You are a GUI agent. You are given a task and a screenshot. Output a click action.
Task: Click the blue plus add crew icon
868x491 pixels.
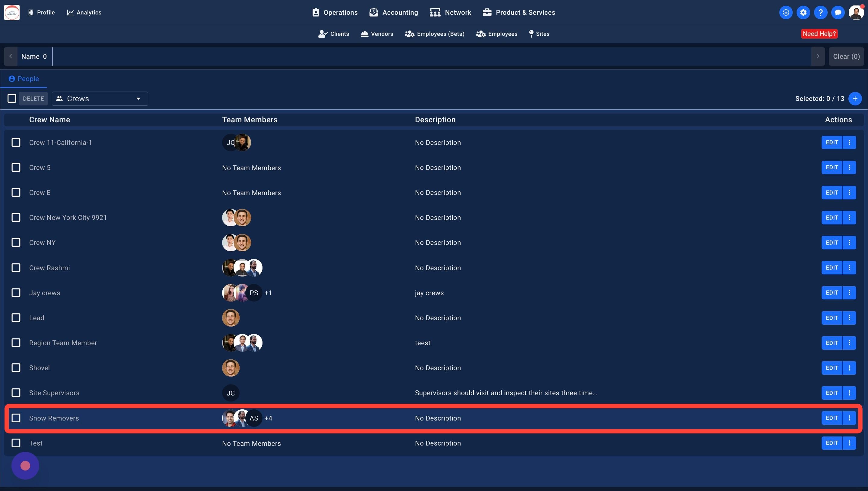tap(855, 99)
